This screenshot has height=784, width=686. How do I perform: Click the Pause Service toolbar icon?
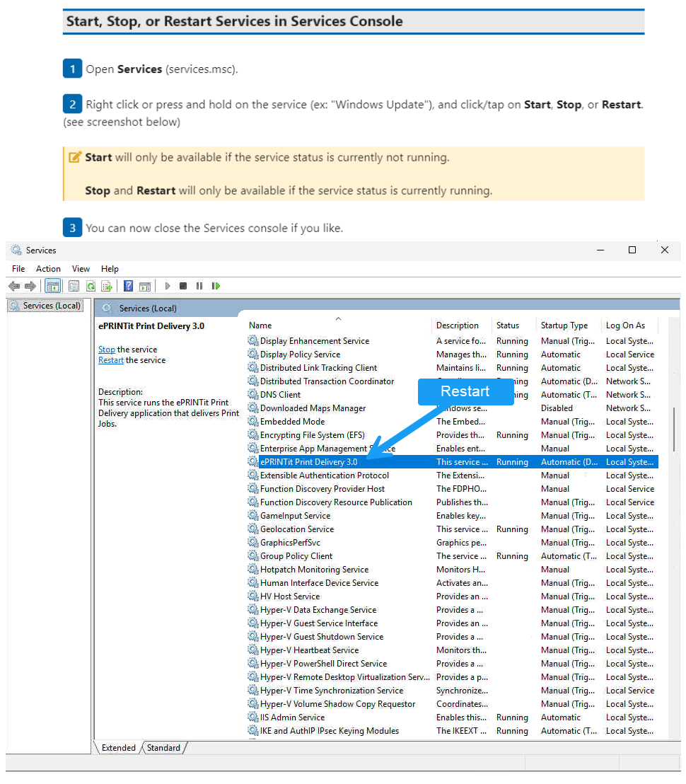pos(199,286)
